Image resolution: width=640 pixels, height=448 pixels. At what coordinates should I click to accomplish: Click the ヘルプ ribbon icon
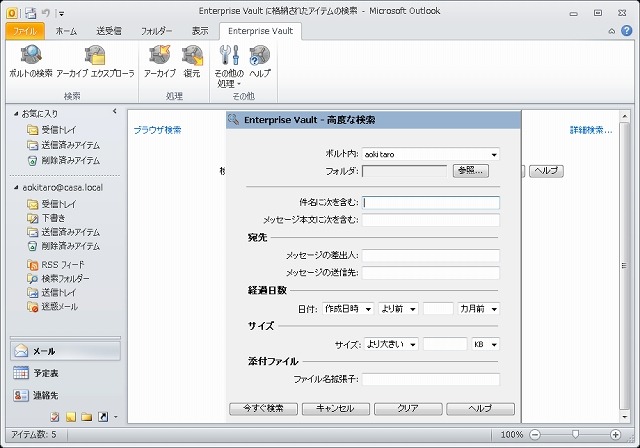(260, 62)
